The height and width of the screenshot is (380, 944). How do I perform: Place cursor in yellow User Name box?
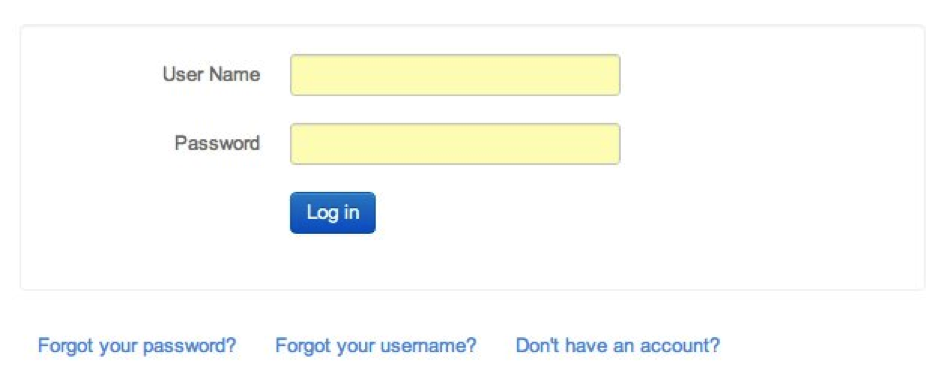tap(455, 75)
